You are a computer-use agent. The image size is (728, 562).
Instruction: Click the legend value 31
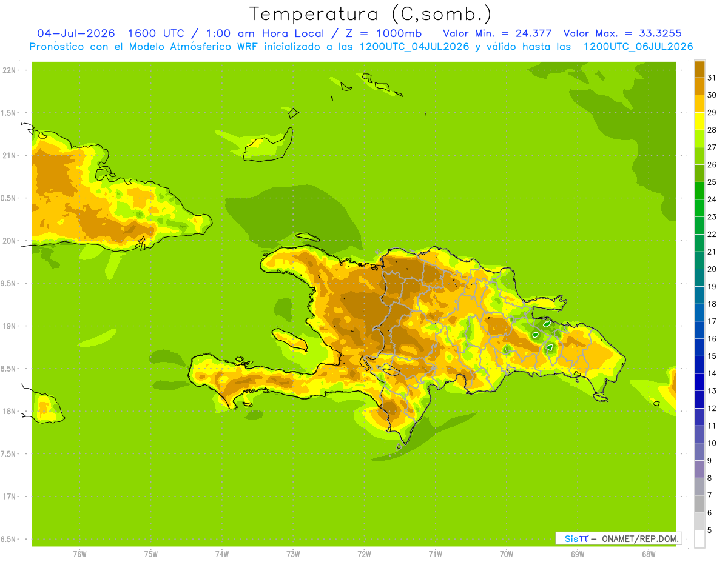pos(712,78)
